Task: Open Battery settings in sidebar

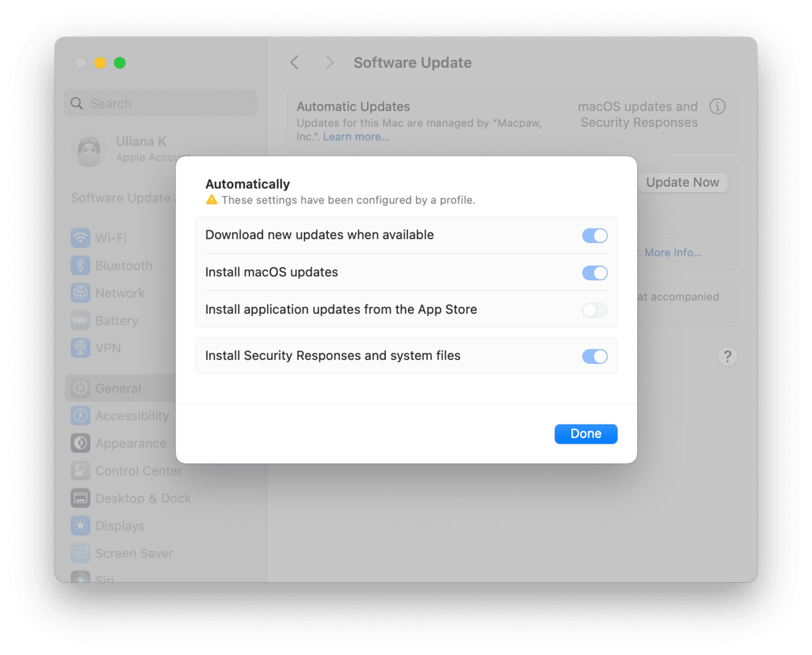Action: (x=104, y=320)
